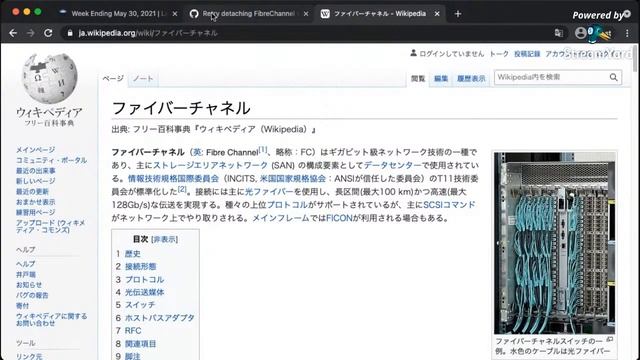Open the 履歴表示 history tab

(471, 78)
